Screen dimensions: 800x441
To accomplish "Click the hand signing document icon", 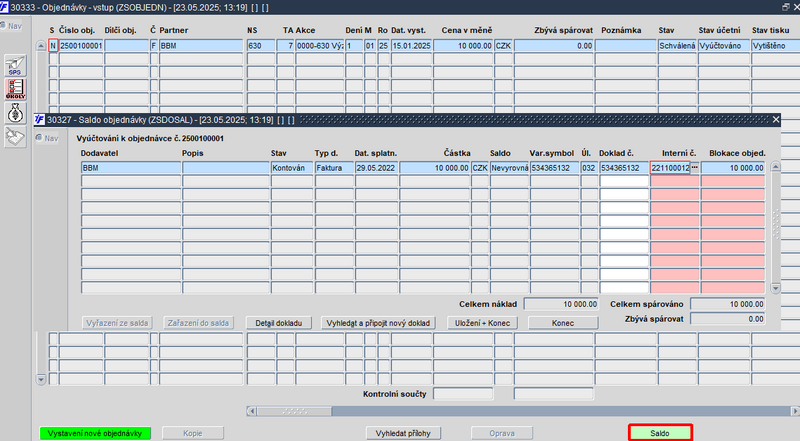I will click(15, 136).
